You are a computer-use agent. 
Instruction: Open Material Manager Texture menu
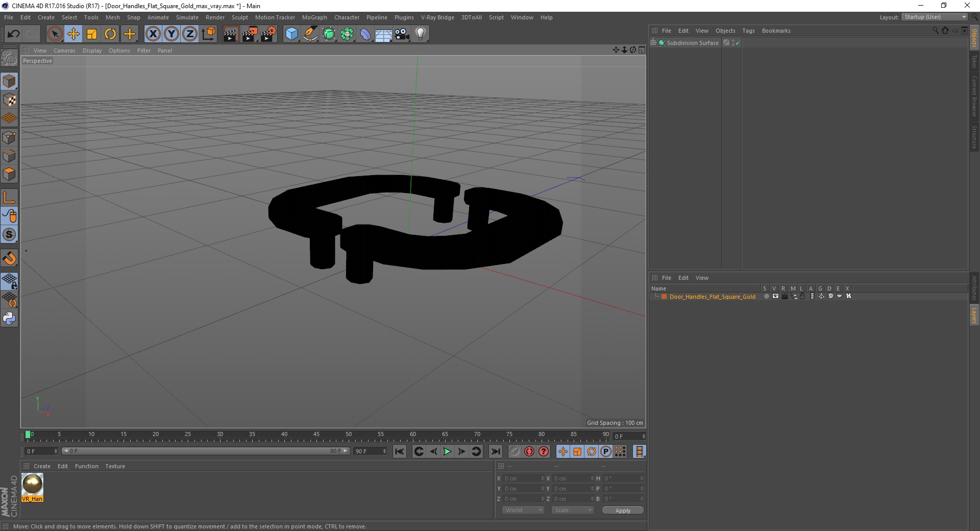pyautogui.click(x=115, y=466)
